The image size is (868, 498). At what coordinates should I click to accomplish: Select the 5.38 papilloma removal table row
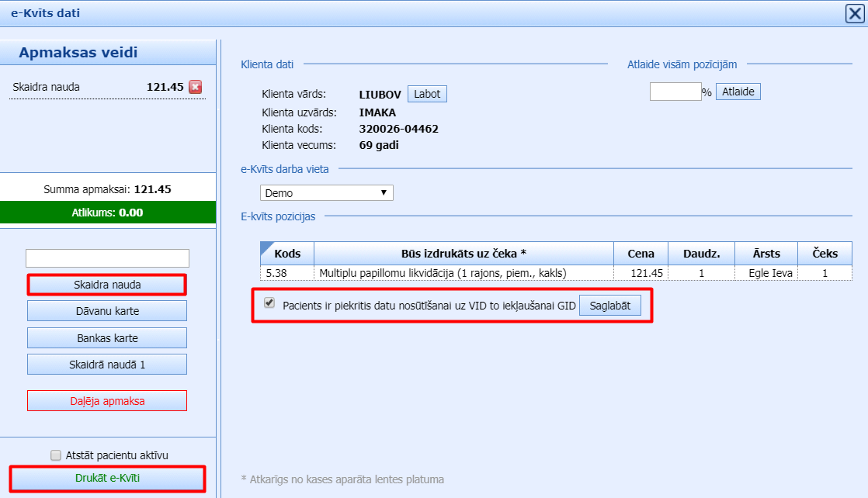coord(443,273)
